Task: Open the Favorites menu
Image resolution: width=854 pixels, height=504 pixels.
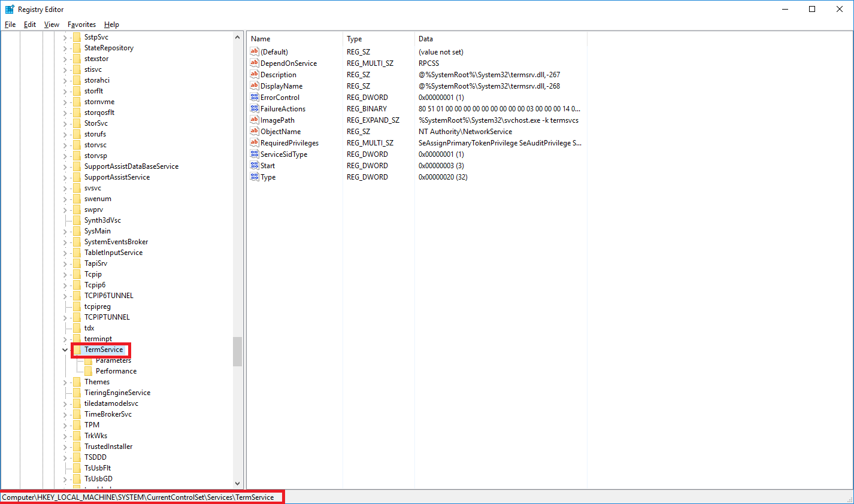Action: click(x=82, y=25)
